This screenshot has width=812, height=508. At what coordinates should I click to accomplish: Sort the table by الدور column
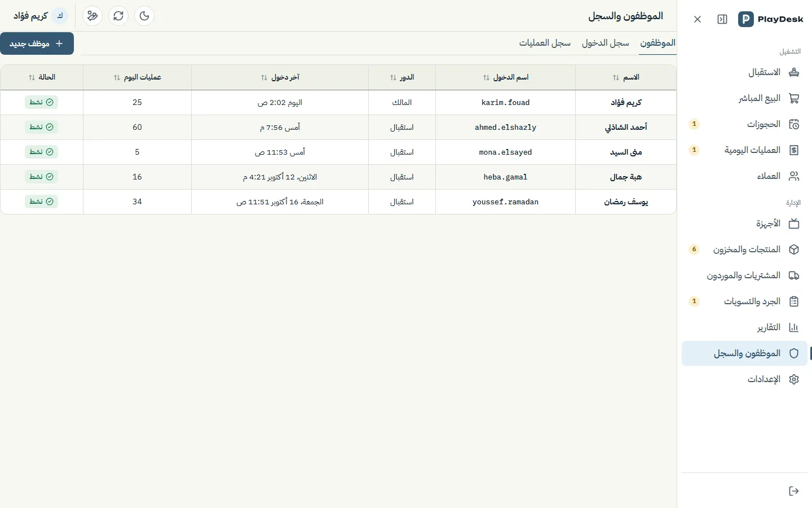click(x=402, y=77)
